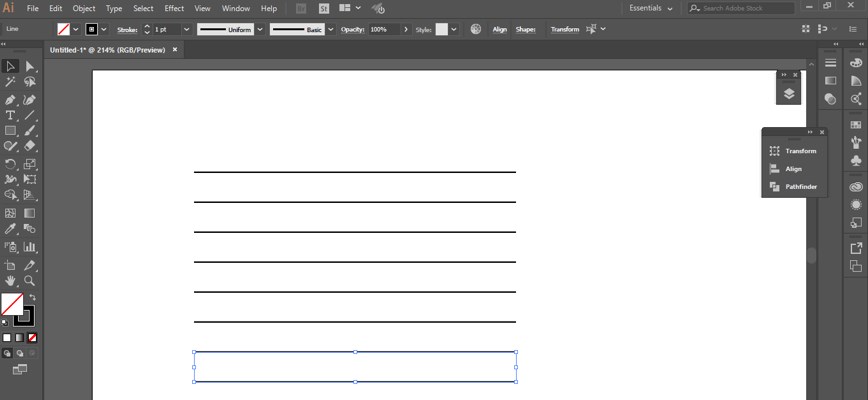Click the Opacity panel link

pos(353,29)
